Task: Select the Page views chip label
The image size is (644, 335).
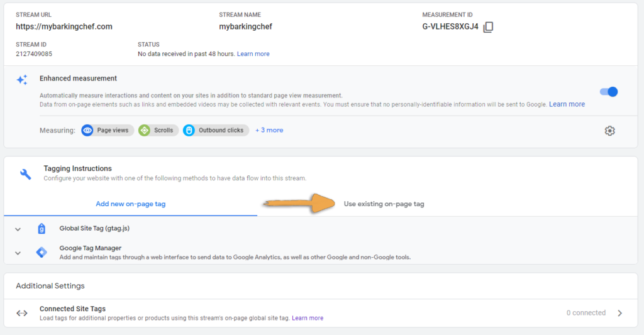Action: 113,130
